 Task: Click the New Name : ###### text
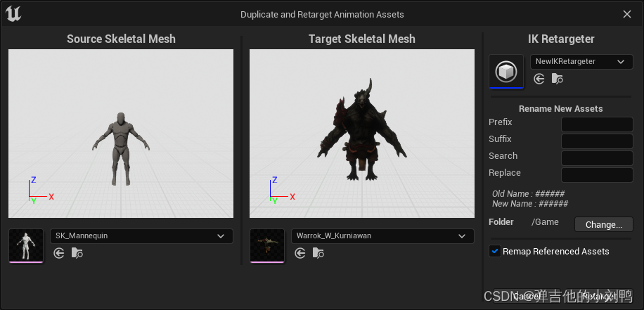pyautogui.click(x=530, y=204)
